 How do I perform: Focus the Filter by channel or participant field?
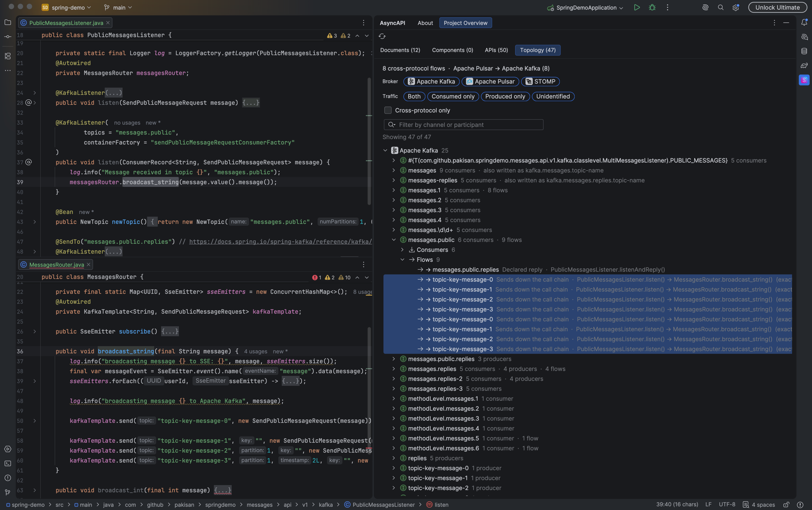point(463,125)
